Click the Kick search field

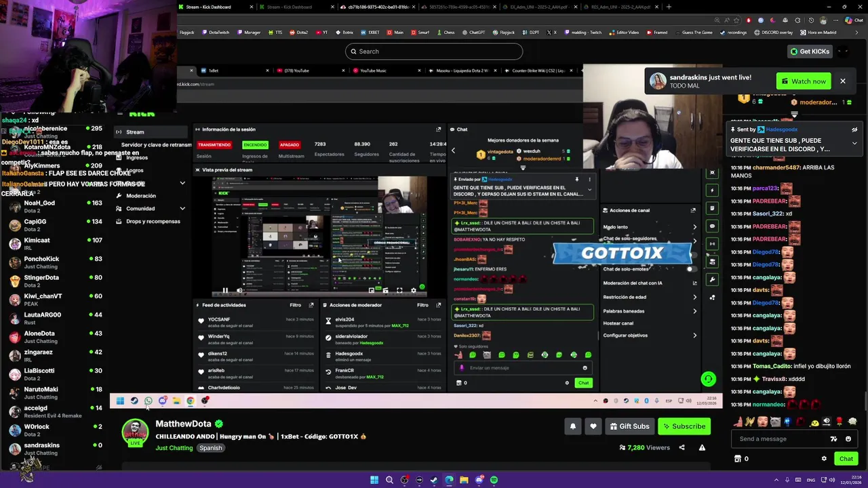click(434, 52)
